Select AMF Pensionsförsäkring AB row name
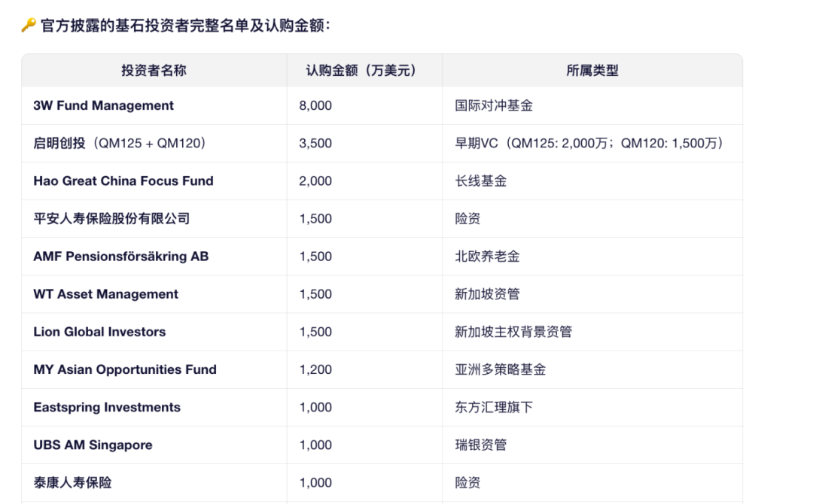The width and height of the screenshot is (813, 504). click(121, 257)
